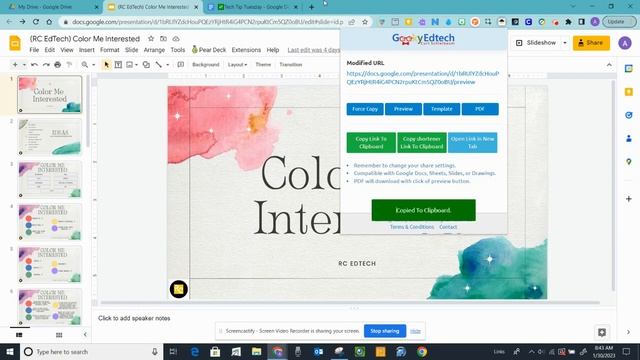Viewport: 640px width, 360px height.
Task: Select the Paint format tool
Action: pos(69,64)
